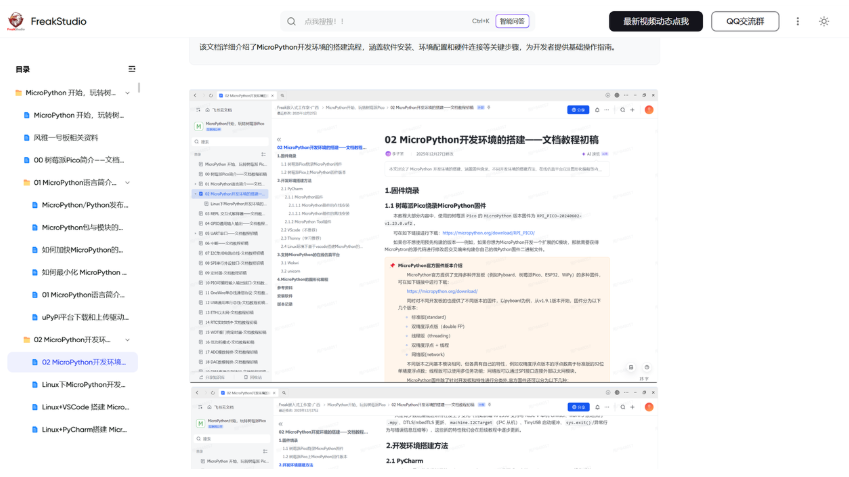This screenshot has width=849, height=477.
Task: Open the three-dot more options menu
Action: point(798,21)
